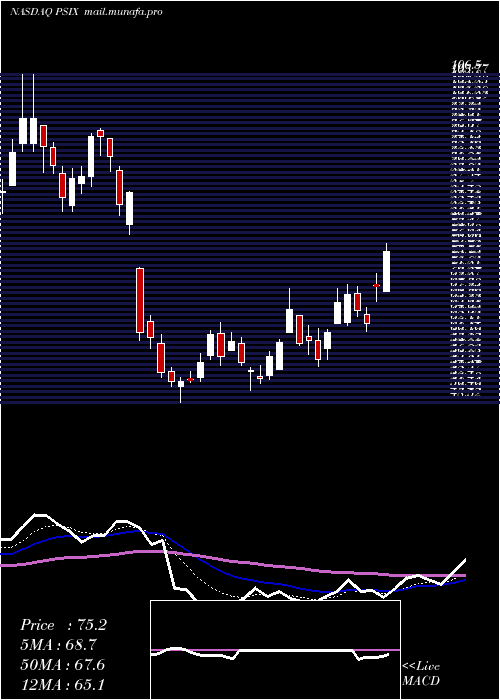This screenshot has height=700, width=500.
Task: Click the MACD inset panel
Action: [x=275, y=650]
